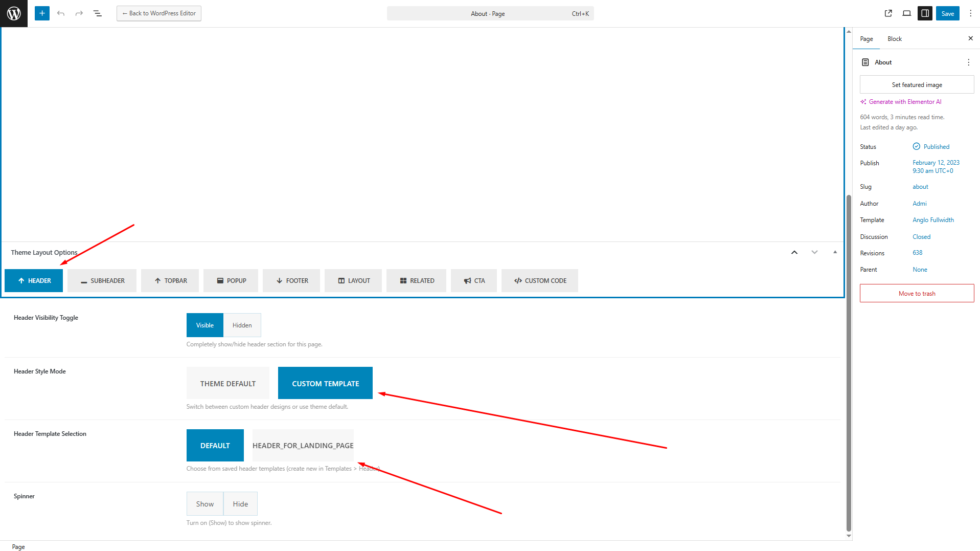Click Back to WordPress Editor button

pos(159,13)
